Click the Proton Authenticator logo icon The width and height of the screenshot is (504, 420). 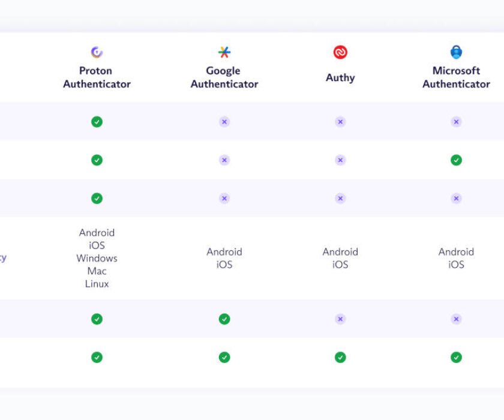[97, 52]
